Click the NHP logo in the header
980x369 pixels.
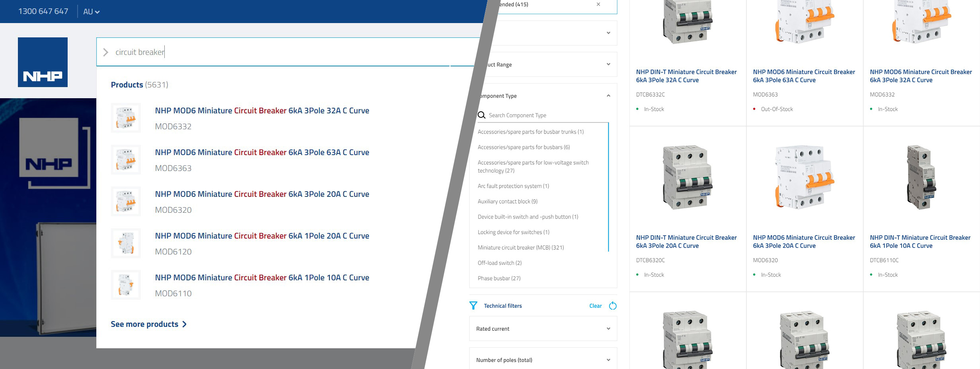click(x=43, y=62)
